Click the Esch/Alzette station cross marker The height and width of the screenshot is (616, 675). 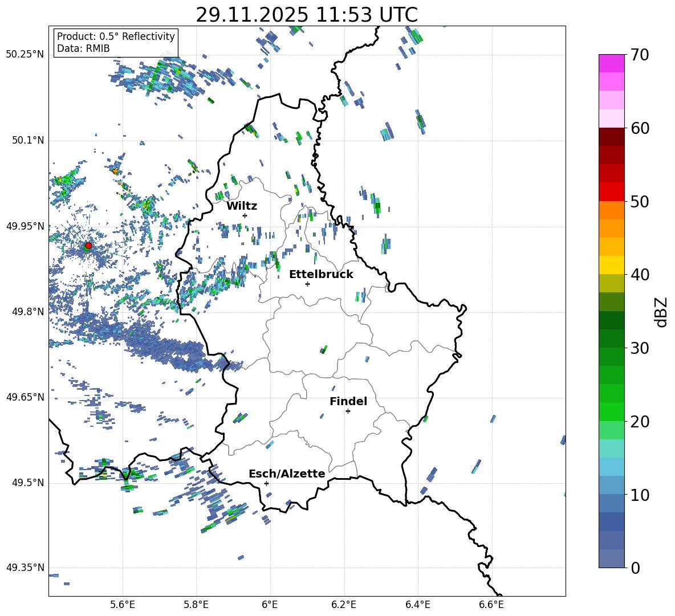[x=266, y=483]
